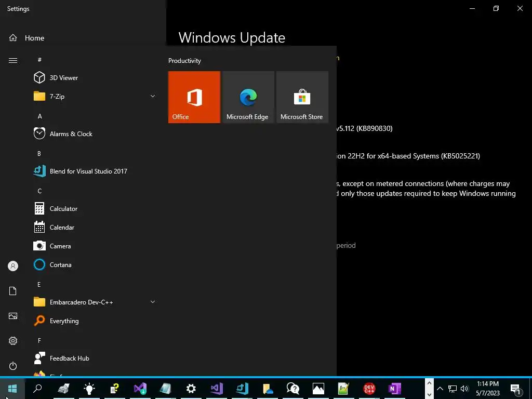Open the Microsoft Store tile
532x399 pixels.
(x=302, y=97)
